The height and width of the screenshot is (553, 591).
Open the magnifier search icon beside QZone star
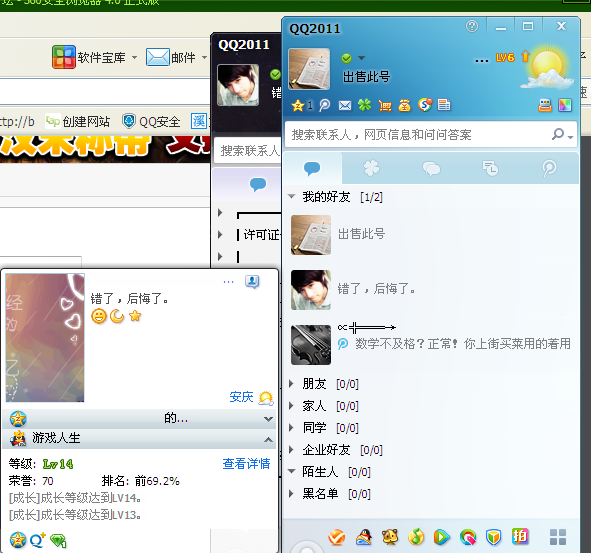tap(325, 105)
